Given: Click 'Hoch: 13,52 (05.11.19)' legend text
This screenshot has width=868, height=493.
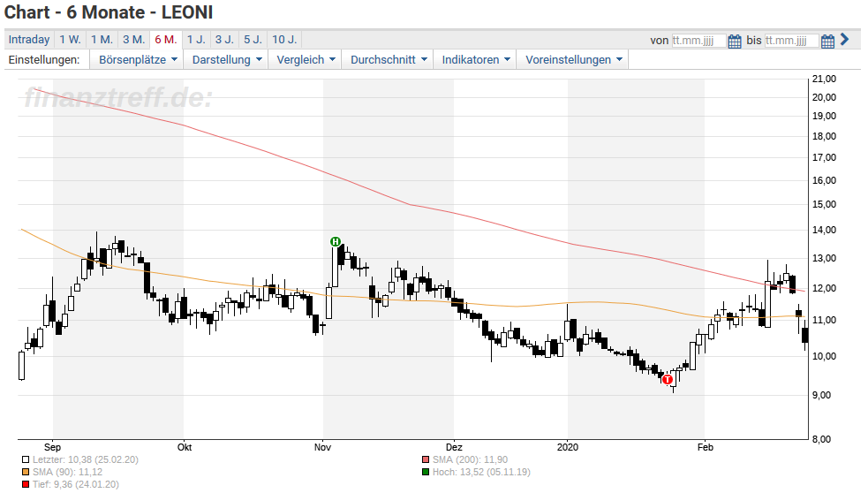Looking at the screenshot, I should [x=481, y=473].
